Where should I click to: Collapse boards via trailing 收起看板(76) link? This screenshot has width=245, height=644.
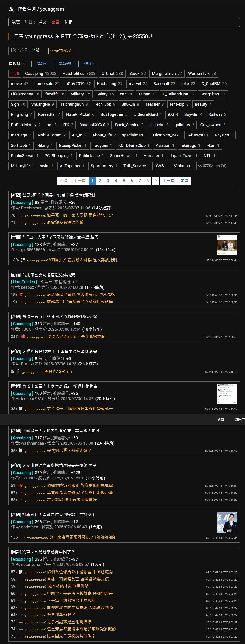tap(212, 166)
